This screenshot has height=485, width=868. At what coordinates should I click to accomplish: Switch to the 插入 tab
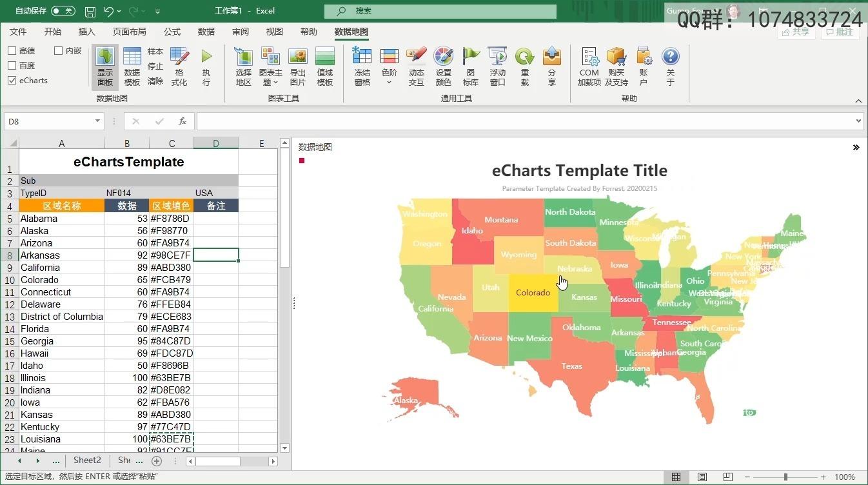click(x=87, y=32)
